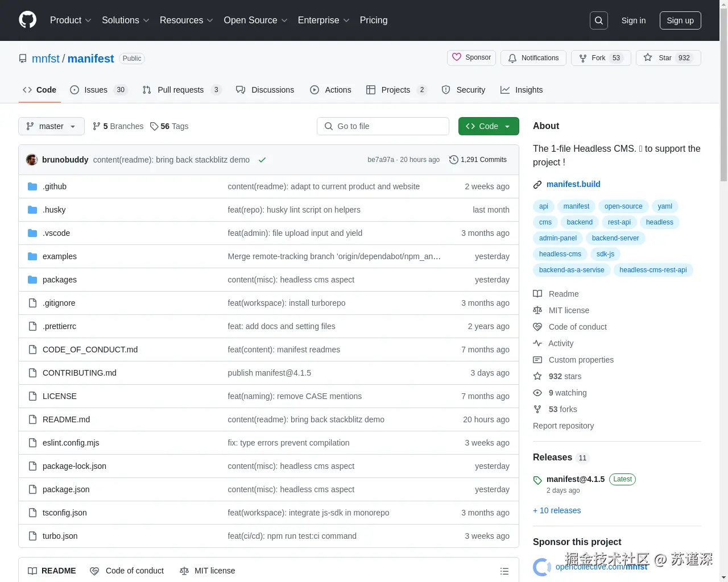Click the commit history clock icon
Image resolution: width=728 pixels, height=582 pixels.
pyautogui.click(x=453, y=160)
